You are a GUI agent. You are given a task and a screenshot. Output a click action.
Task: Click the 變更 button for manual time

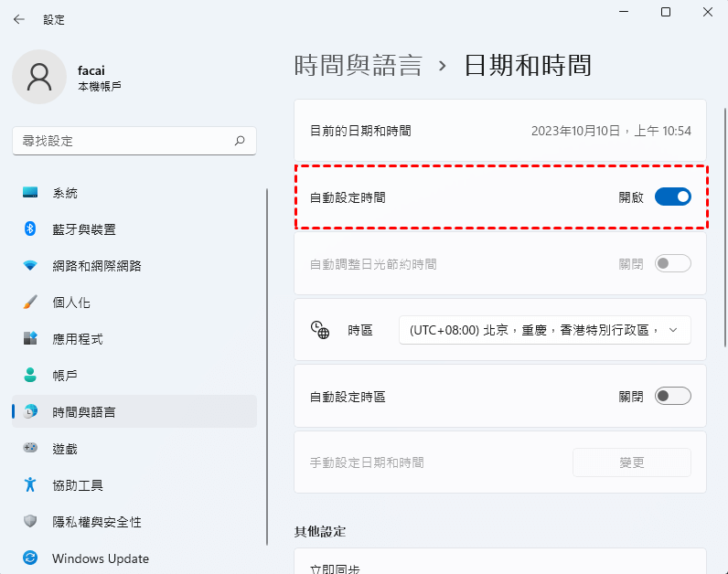631,462
